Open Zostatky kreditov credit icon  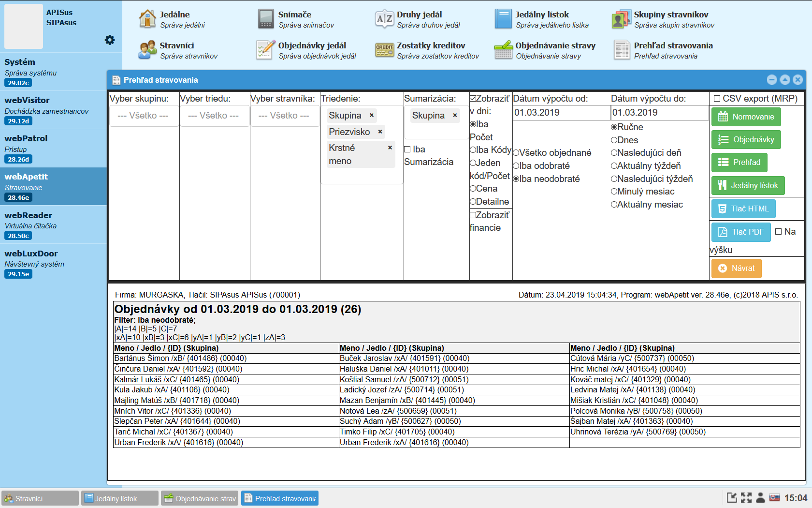point(384,50)
